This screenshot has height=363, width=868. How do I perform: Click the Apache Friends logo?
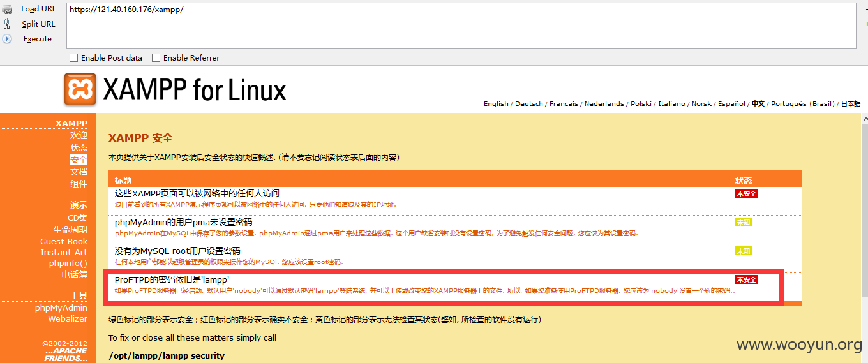pos(66,355)
